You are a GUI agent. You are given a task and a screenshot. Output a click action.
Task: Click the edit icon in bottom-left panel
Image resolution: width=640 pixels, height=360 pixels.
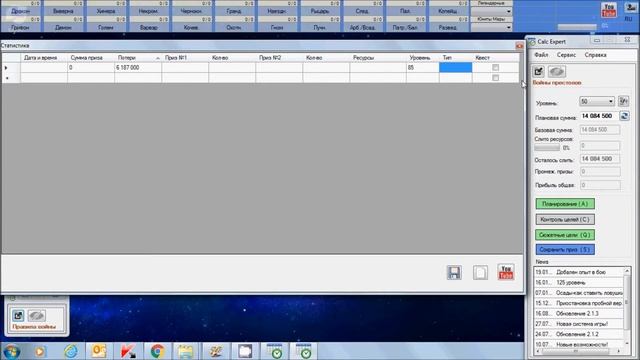(18, 316)
